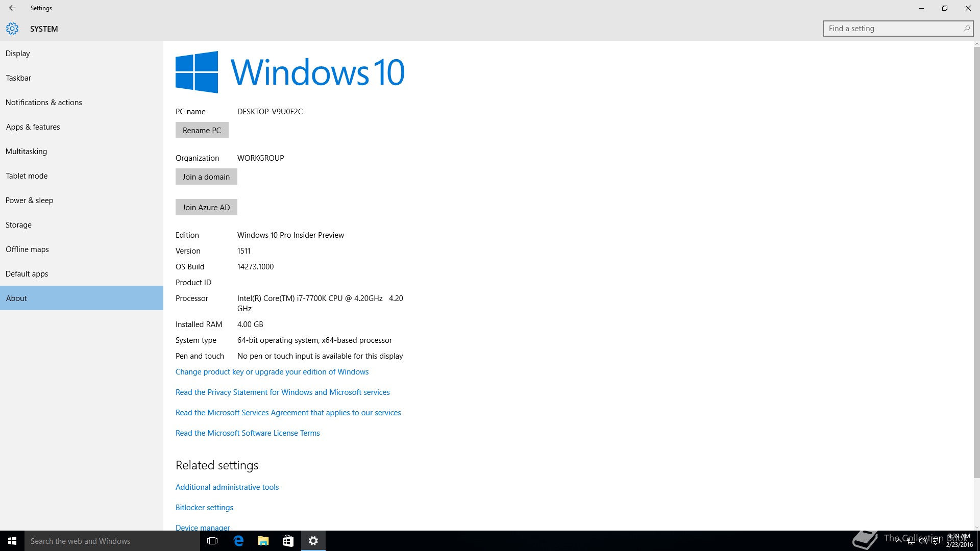The width and height of the screenshot is (980, 551).
Task: Open the network icon in system tray
Action: pyautogui.click(x=912, y=541)
